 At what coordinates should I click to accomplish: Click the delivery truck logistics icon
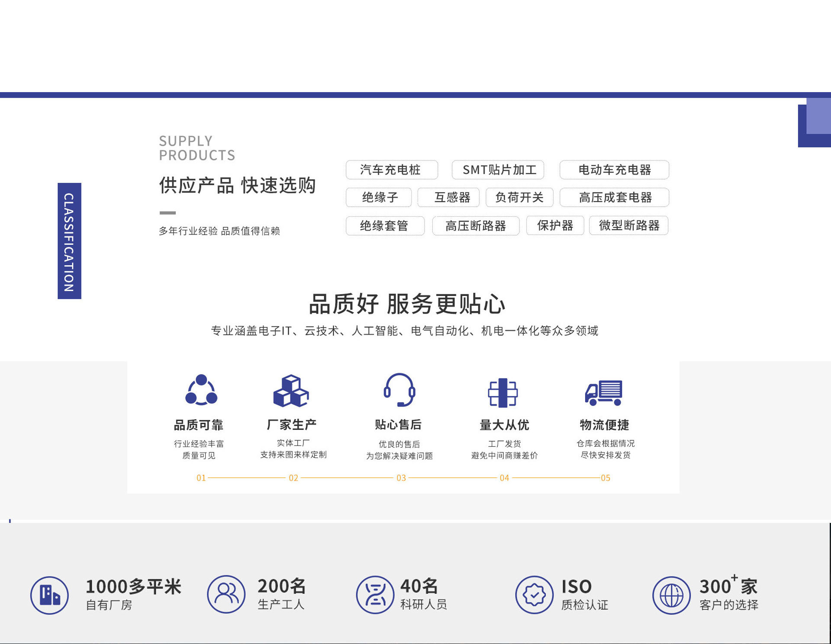(604, 393)
